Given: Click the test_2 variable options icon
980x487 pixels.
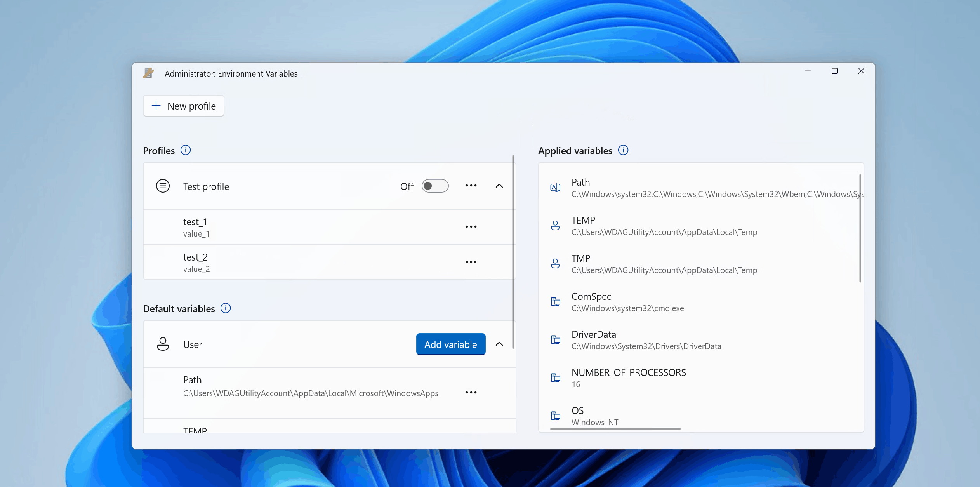Looking at the screenshot, I should pyautogui.click(x=472, y=262).
